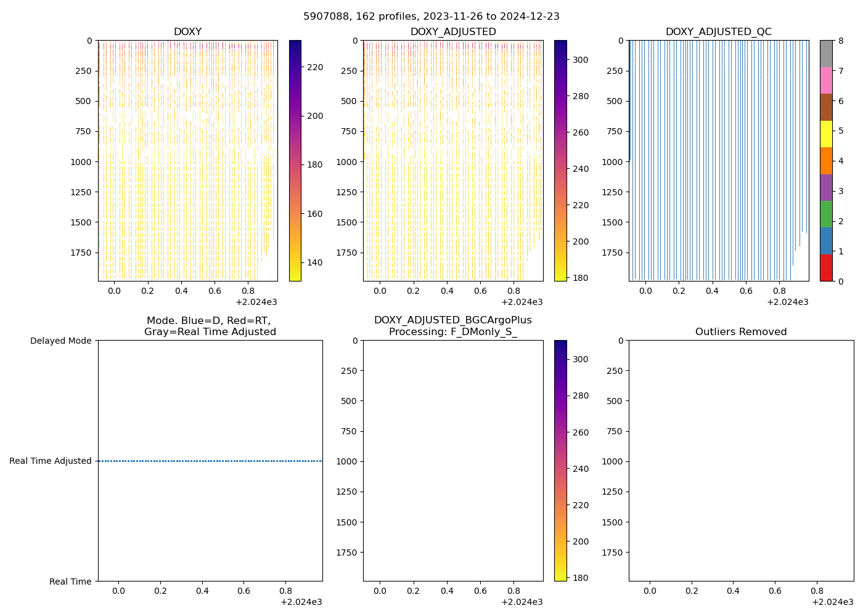Viewport: 863px width, 616px height.
Task: Click the pink segment of the QC colorbar
Action: click(x=826, y=80)
